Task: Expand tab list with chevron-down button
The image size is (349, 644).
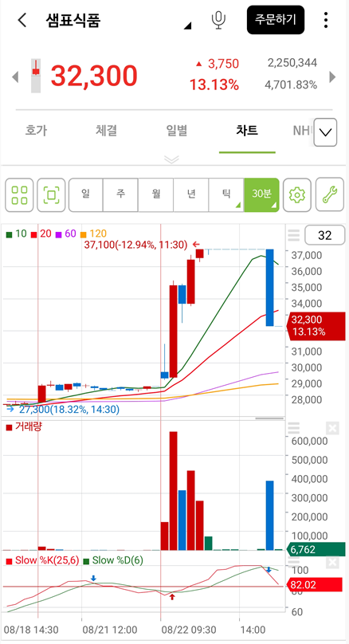Action: point(326,132)
